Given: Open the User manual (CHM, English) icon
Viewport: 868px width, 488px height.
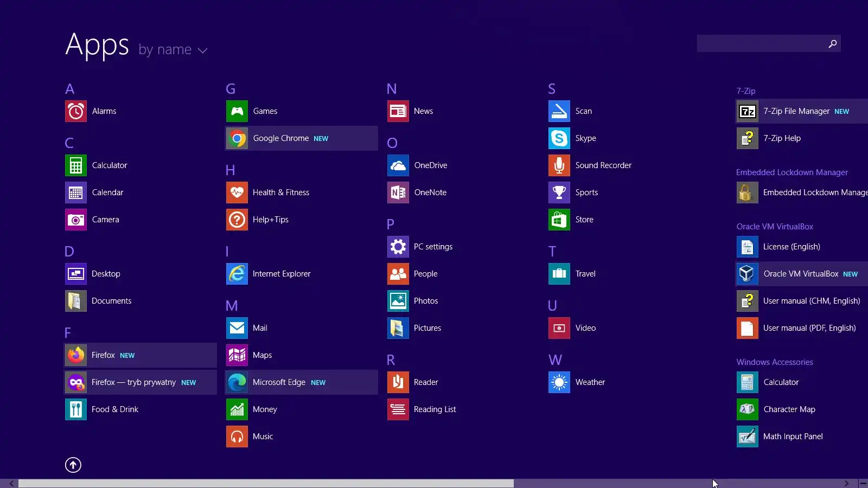Looking at the screenshot, I should (x=748, y=301).
